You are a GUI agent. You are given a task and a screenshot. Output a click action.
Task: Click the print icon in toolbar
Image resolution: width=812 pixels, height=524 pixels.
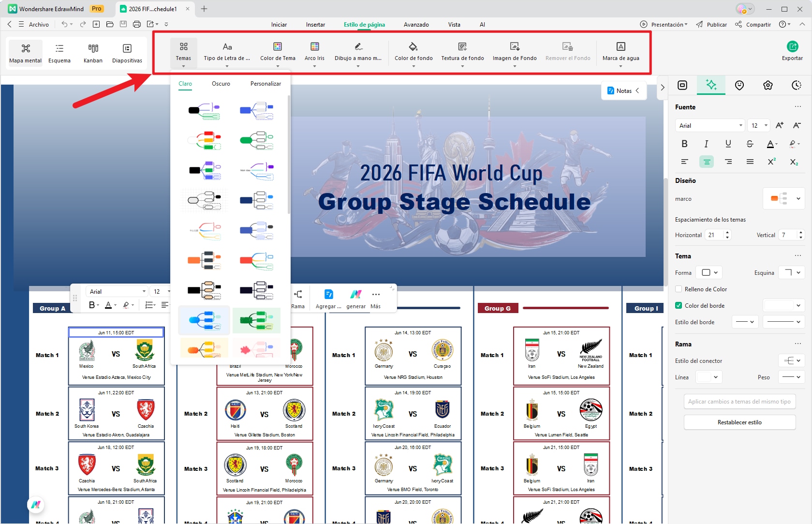pos(137,24)
